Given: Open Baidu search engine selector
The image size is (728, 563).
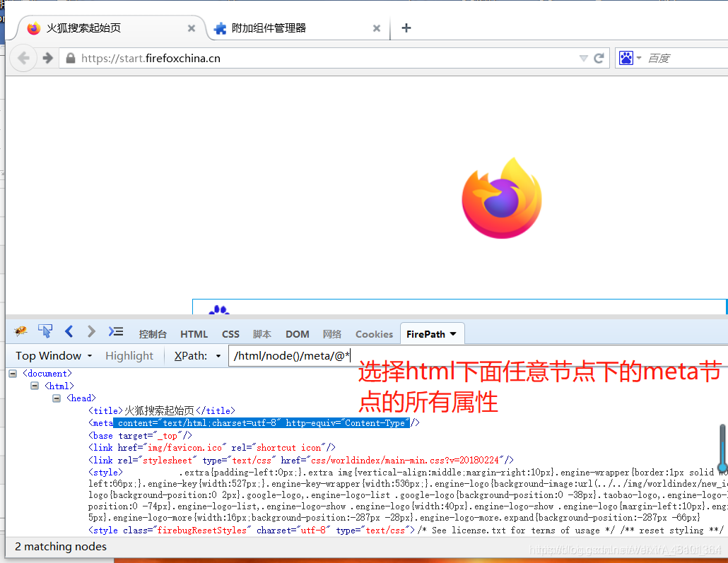Looking at the screenshot, I should [x=630, y=58].
